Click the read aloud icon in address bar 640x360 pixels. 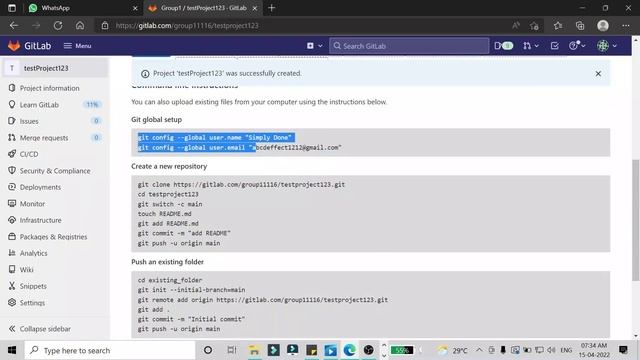[516, 25]
